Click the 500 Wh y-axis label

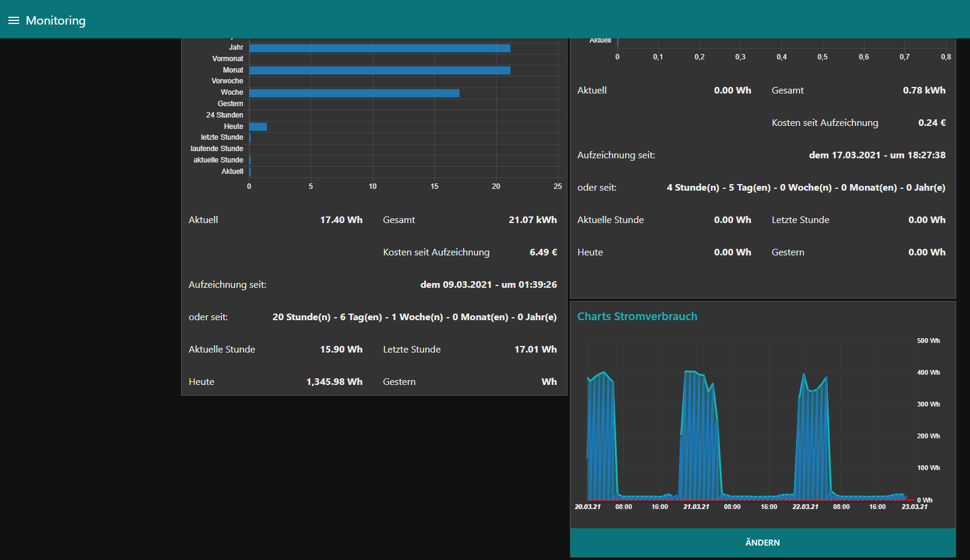[x=928, y=341]
